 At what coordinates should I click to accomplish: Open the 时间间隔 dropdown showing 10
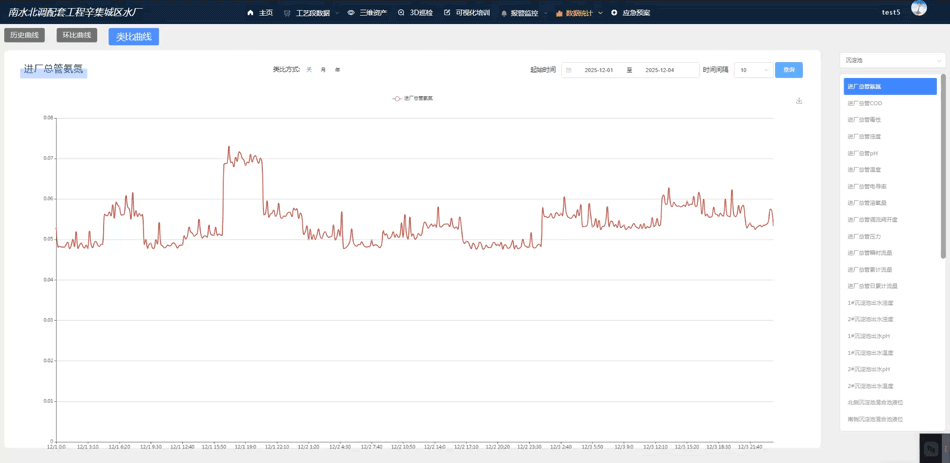752,70
